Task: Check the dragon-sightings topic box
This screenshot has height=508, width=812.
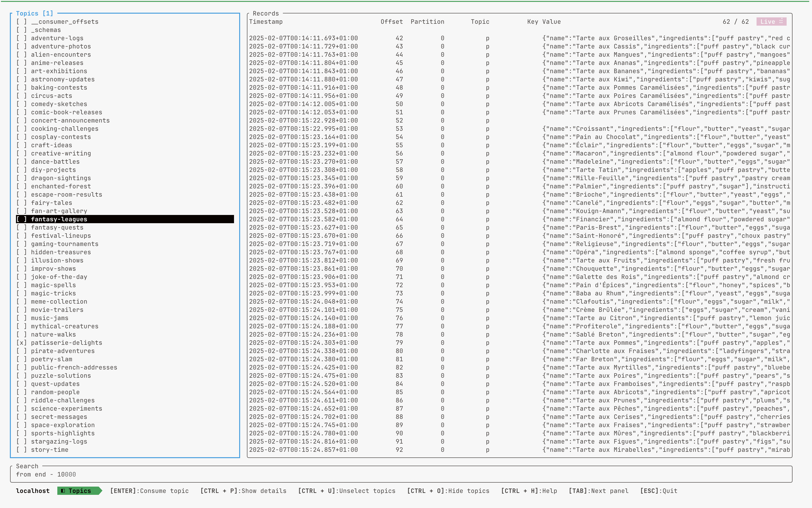Action: (21, 178)
